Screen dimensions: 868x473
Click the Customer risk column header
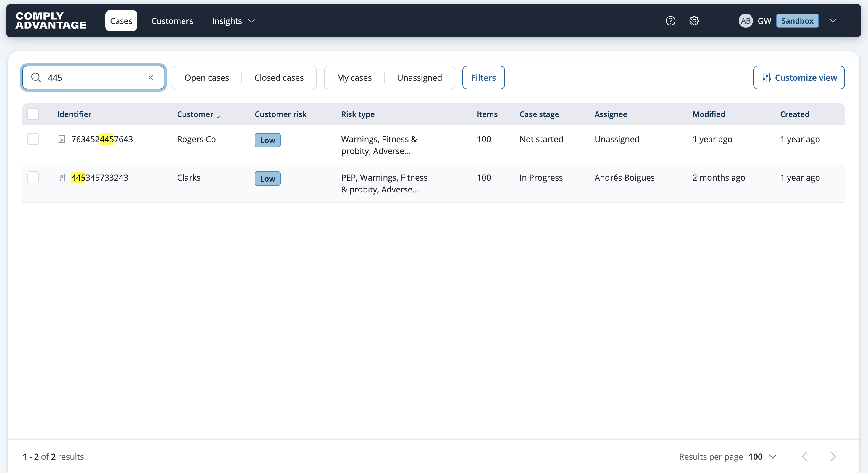tap(281, 114)
